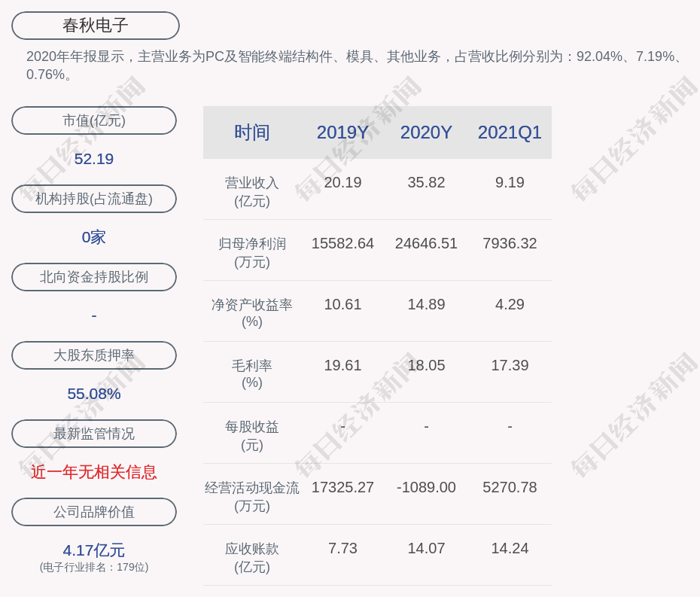700x597 pixels.
Task: Click the 0家 institutional holding value
Action: (x=94, y=237)
